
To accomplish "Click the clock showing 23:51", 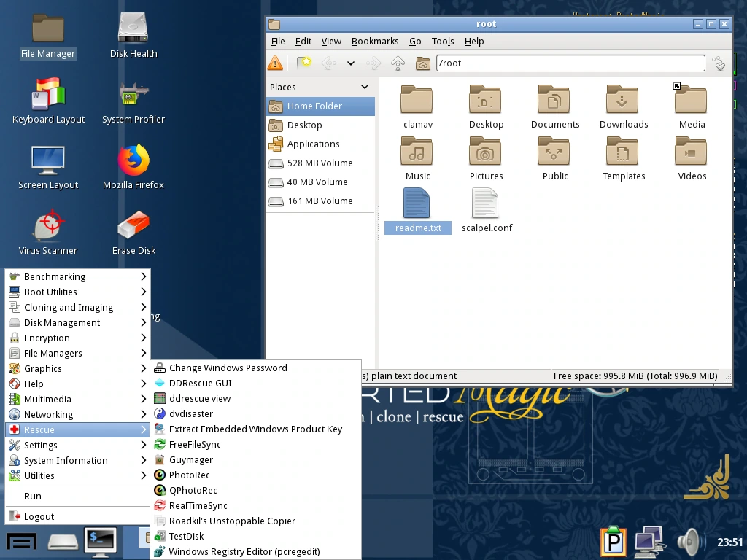I will click(729, 542).
